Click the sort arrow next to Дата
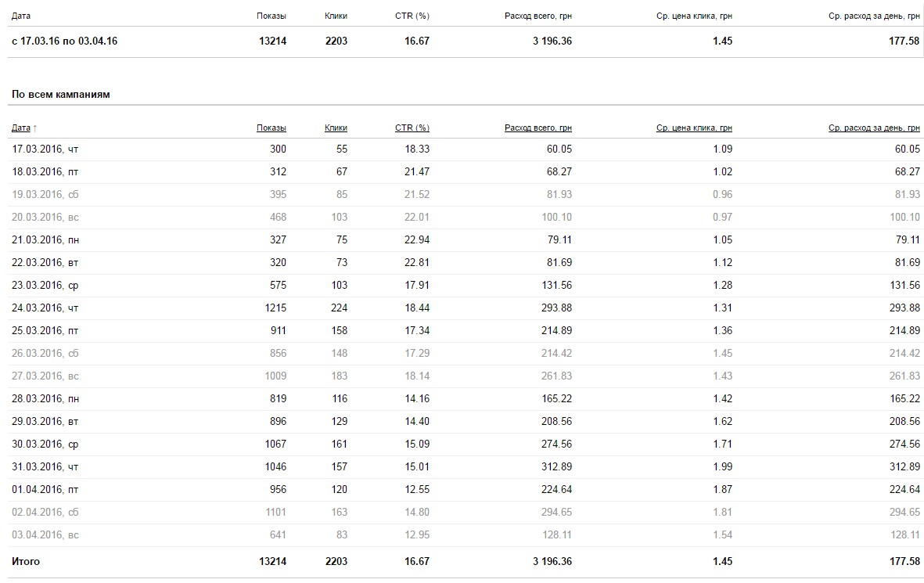The height and width of the screenshot is (583, 924). [34, 128]
